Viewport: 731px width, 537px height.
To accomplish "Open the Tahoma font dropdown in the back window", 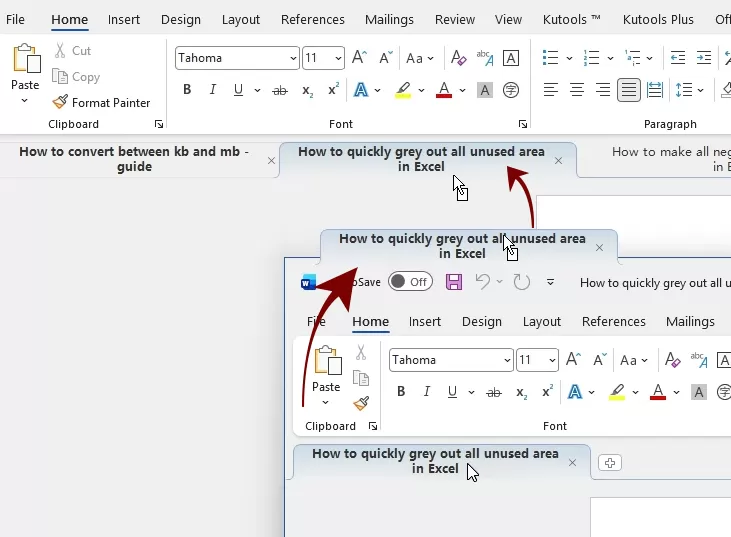I will click(x=293, y=58).
